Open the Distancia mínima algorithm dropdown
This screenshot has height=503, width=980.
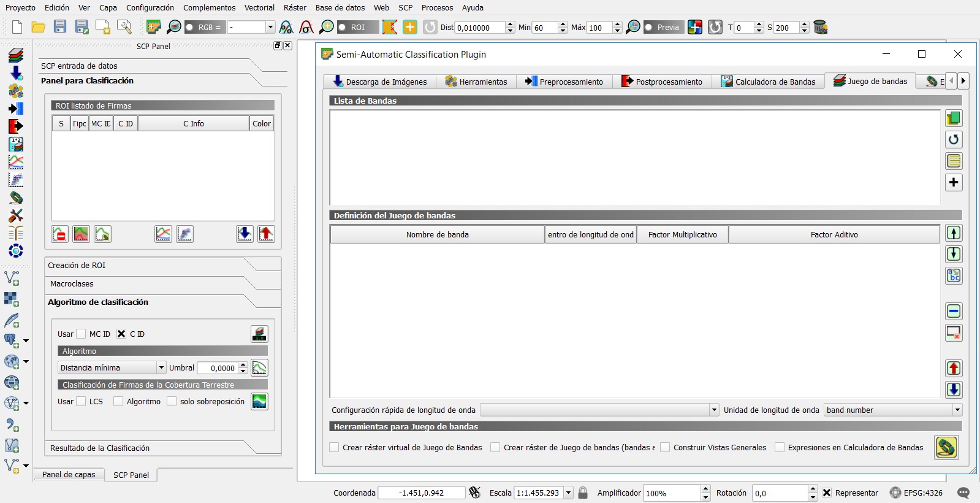tap(112, 367)
